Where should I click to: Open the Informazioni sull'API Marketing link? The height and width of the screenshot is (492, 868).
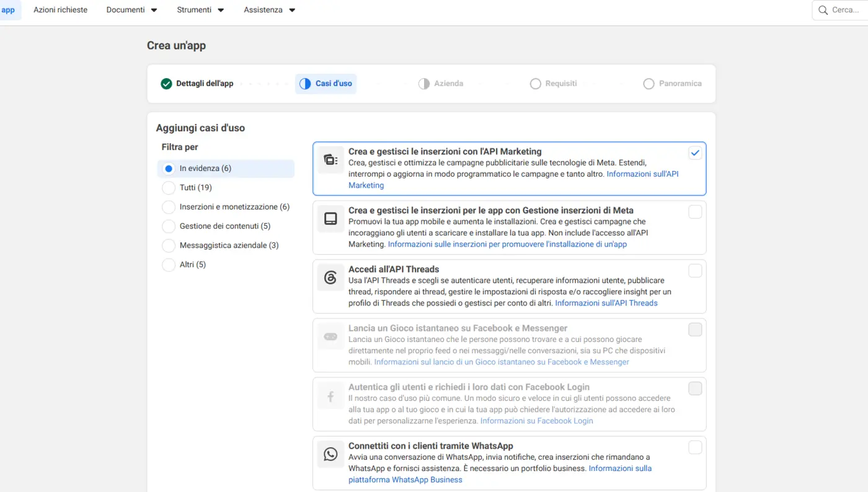[x=642, y=174]
